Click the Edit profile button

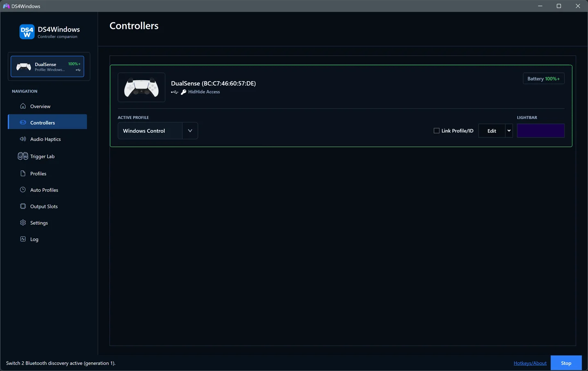coord(492,131)
